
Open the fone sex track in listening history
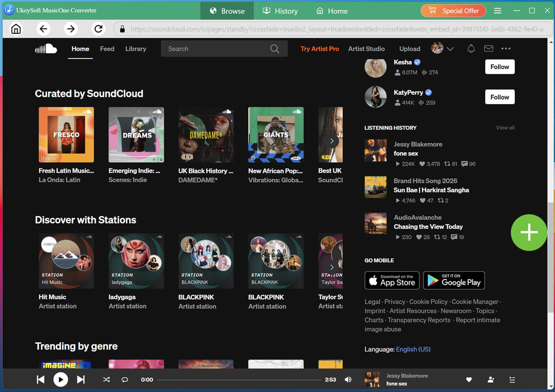406,153
